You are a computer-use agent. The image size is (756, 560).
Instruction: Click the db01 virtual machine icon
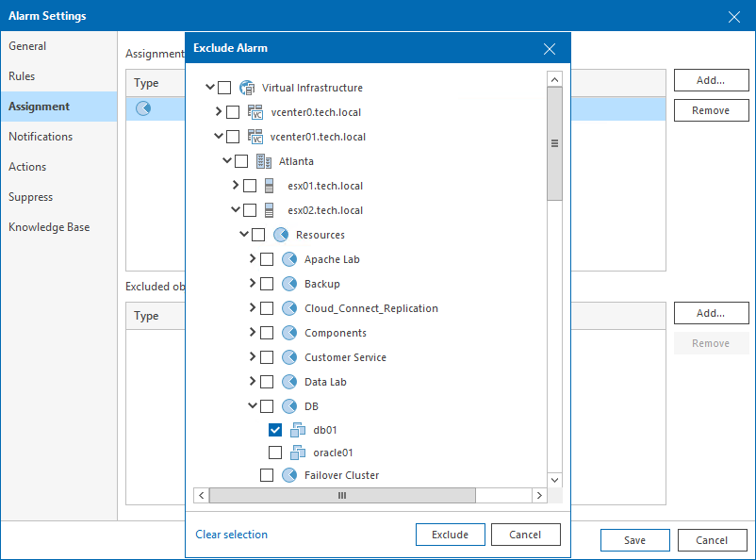(298, 430)
